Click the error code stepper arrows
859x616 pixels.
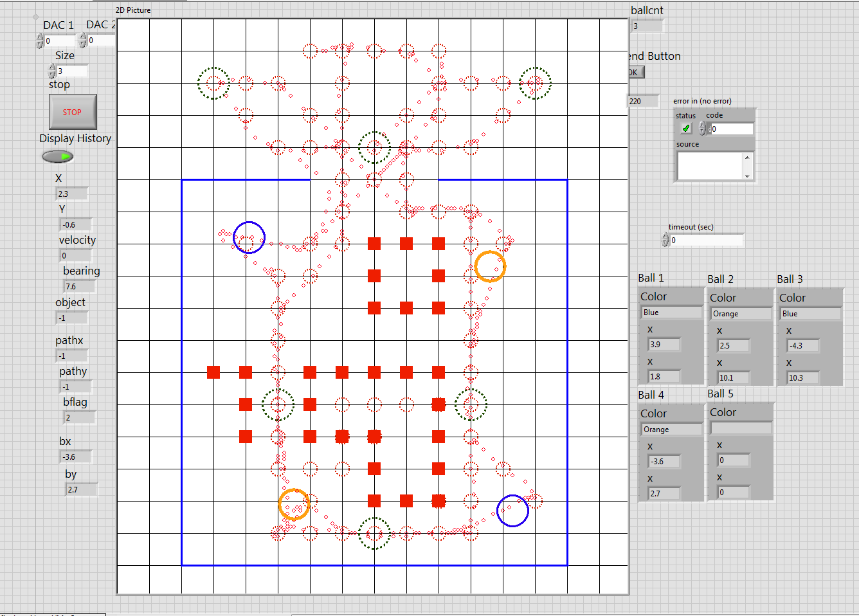pyautogui.click(x=703, y=129)
